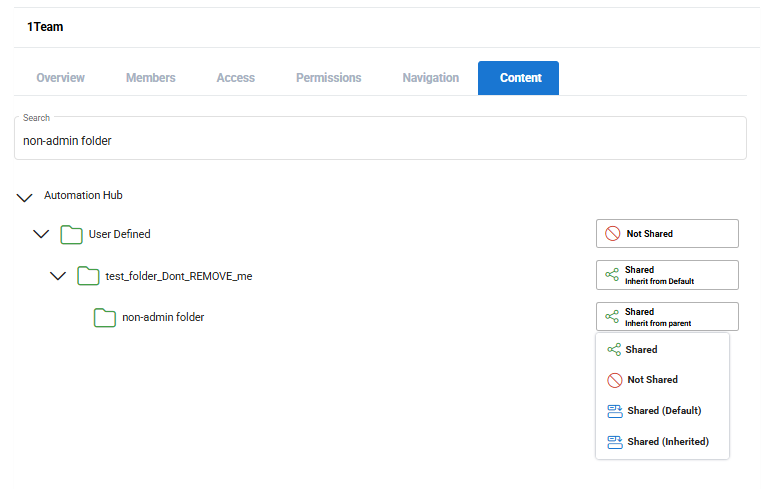Collapse the User Defined folder chevron
Viewport: 770px width, 489px height.
[x=41, y=234]
